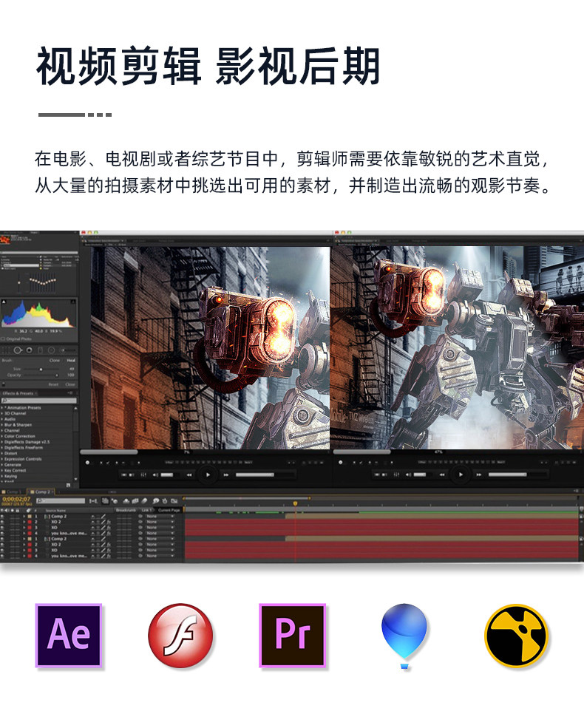Toggle the motion blur timeline icon
Screen dimensions: 584x728
(144, 501)
